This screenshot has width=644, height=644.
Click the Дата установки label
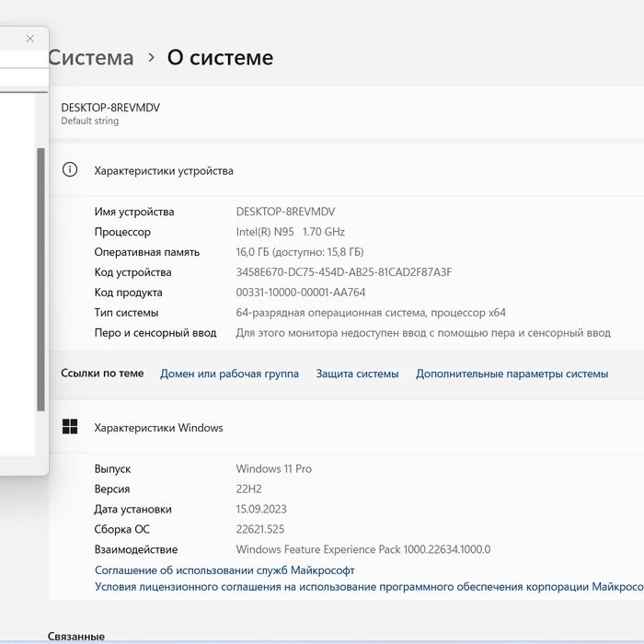[133, 510]
